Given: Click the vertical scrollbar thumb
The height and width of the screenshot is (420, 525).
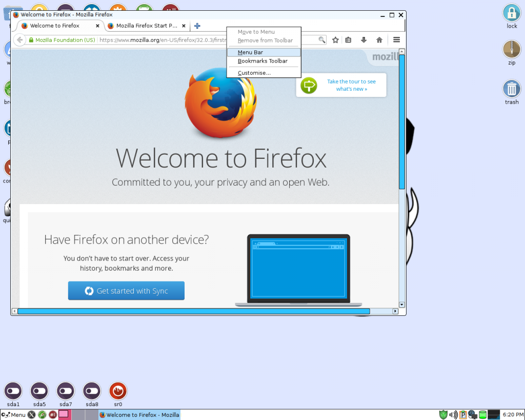Looking at the screenshot, I should coord(402,122).
